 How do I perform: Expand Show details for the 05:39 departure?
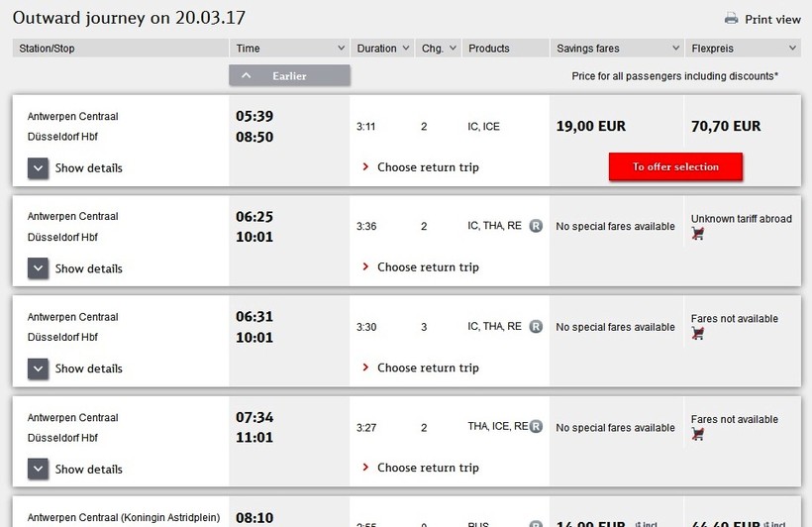point(39,168)
